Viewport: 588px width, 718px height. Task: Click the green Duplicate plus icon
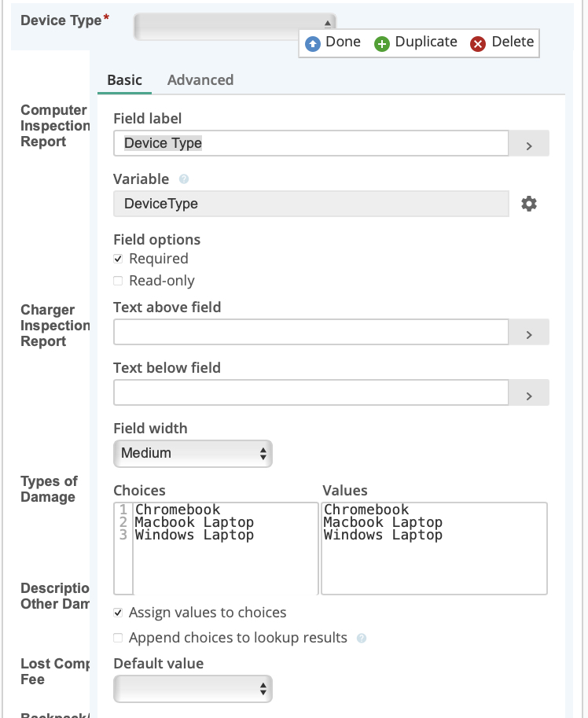pos(382,43)
